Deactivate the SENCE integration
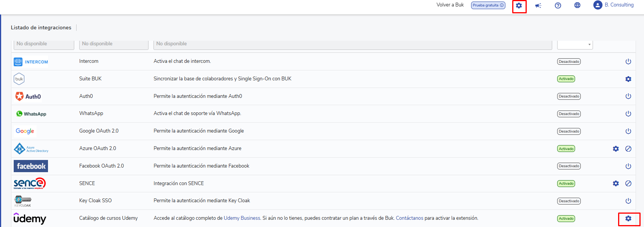Viewport: 644px width, 227px height. [628, 184]
